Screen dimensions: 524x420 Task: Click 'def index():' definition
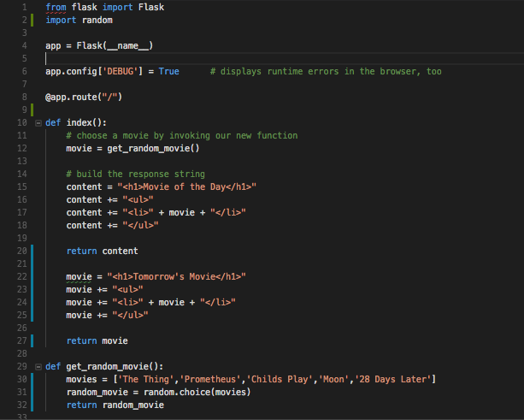pos(76,122)
